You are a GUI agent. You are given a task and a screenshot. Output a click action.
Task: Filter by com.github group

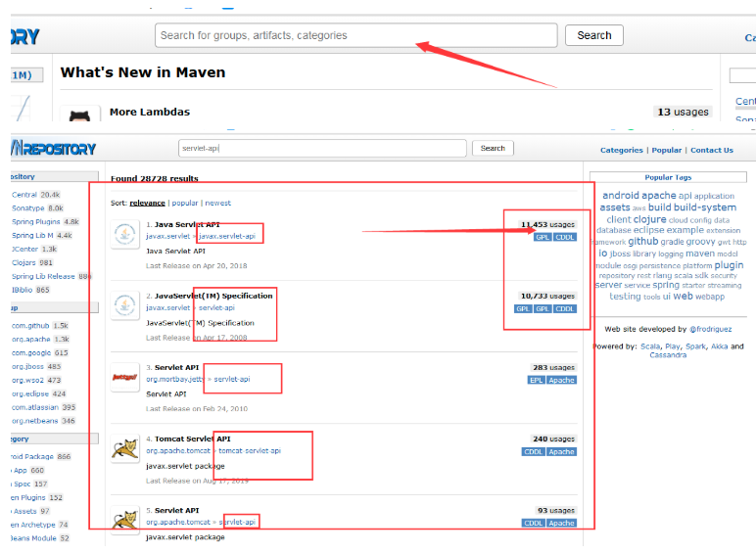point(30,326)
